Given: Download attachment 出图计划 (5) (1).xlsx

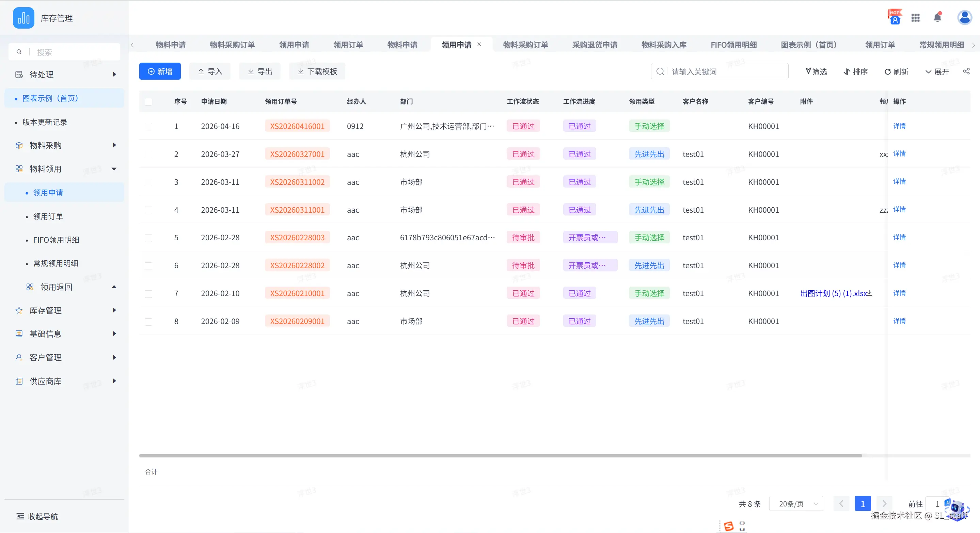Looking at the screenshot, I should 870,293.
